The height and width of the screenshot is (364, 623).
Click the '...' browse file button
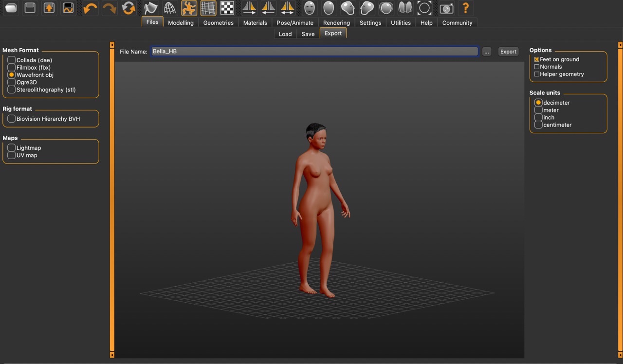(487, 52)
